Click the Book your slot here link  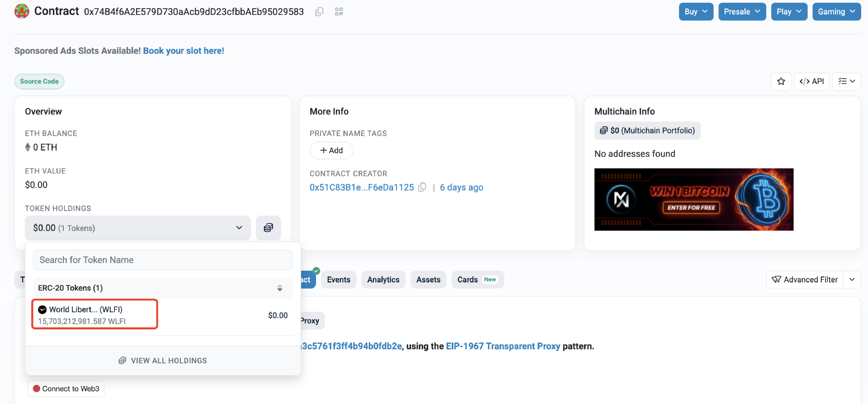pyautogui.click(x=184, y=51)
